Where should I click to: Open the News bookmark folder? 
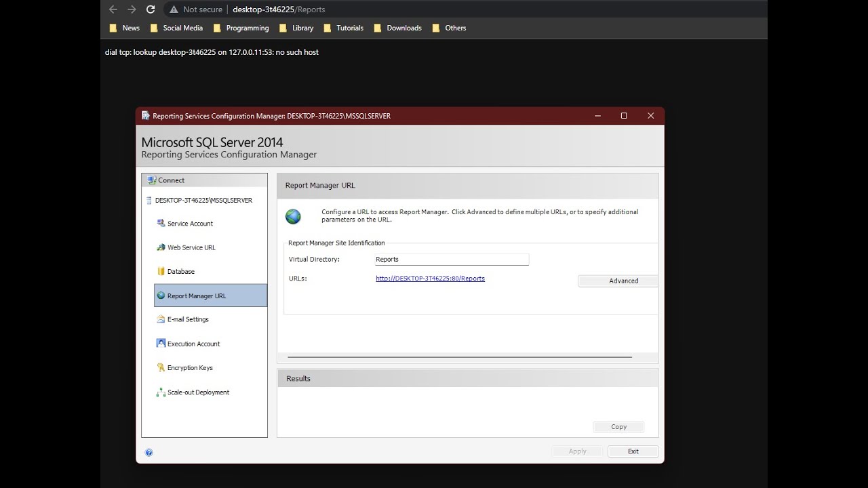[x=125, y=28]
